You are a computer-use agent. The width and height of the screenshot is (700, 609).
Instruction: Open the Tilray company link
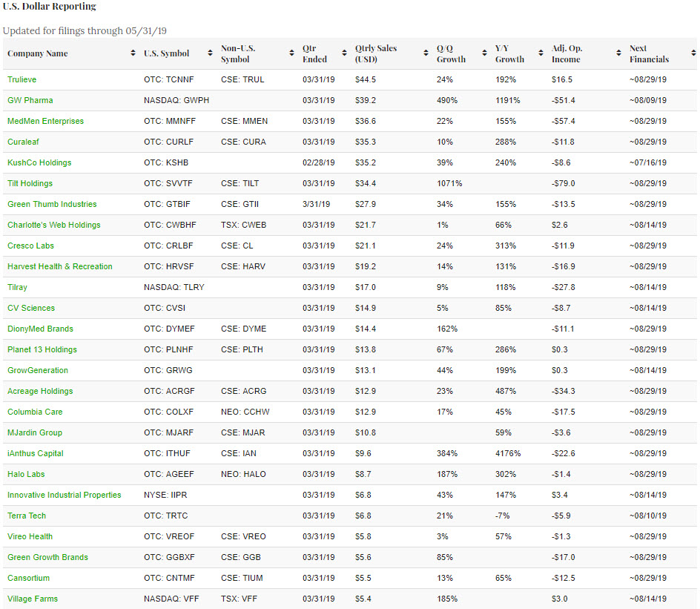17,287
